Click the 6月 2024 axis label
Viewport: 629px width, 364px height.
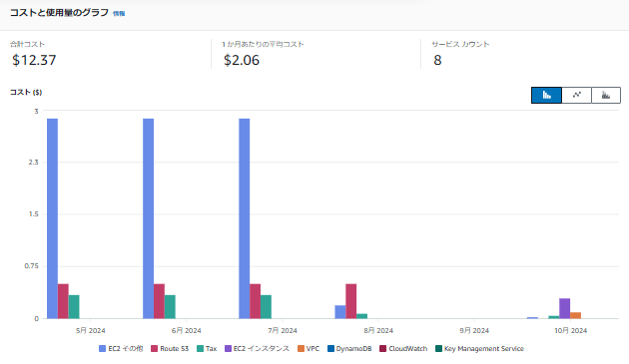pos(186,331)
